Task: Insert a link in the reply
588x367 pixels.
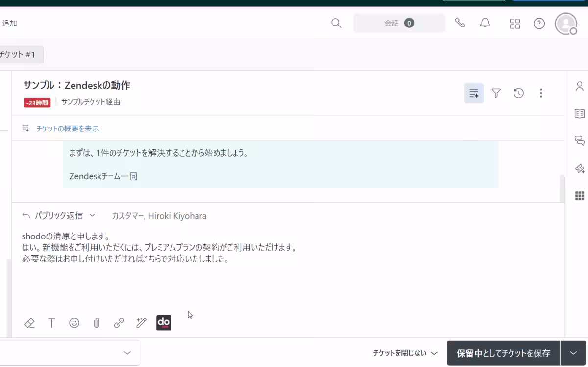Action: [119, 323]
